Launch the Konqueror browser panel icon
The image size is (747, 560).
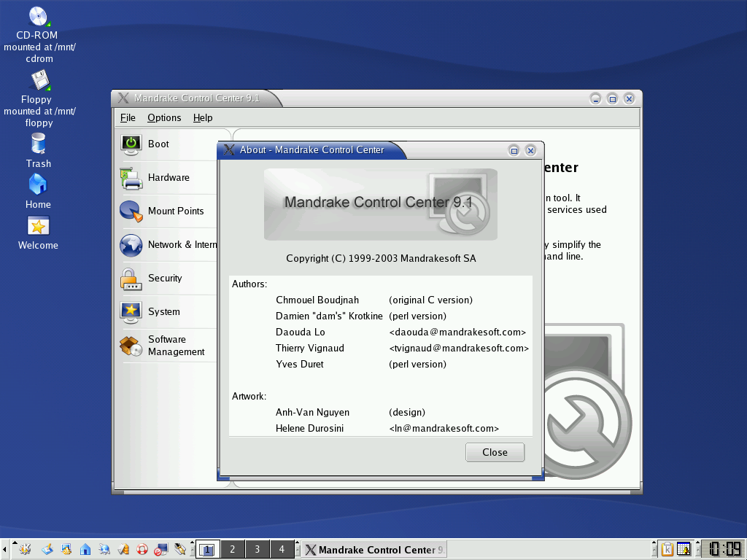pyautogui.click(x=104, y=549)
